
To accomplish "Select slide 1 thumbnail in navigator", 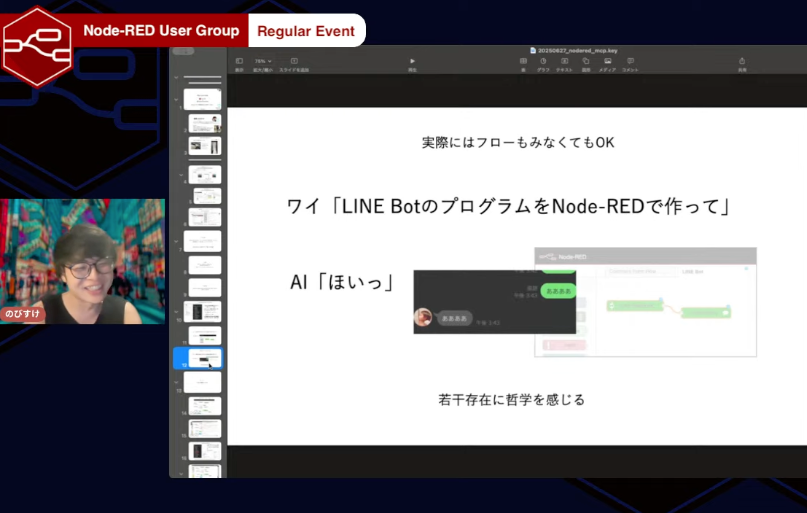I will coord(202,99).
